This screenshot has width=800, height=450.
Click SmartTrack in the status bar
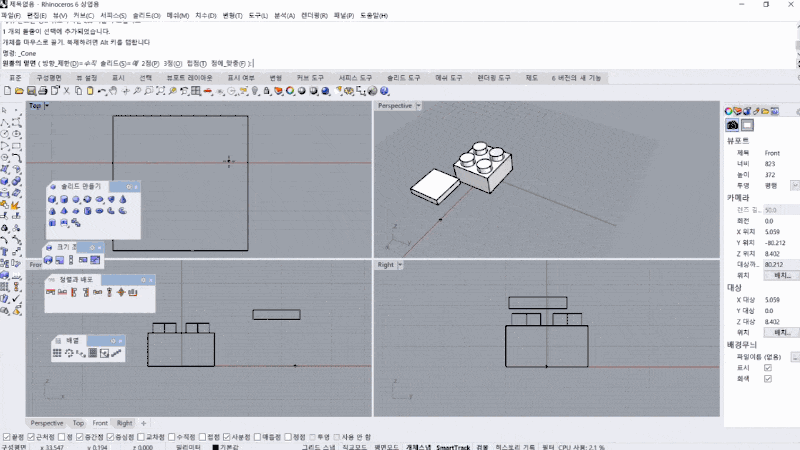453,447
